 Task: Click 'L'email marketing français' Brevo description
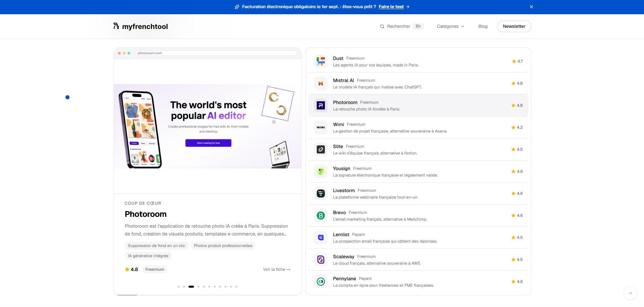coord(380,219)
